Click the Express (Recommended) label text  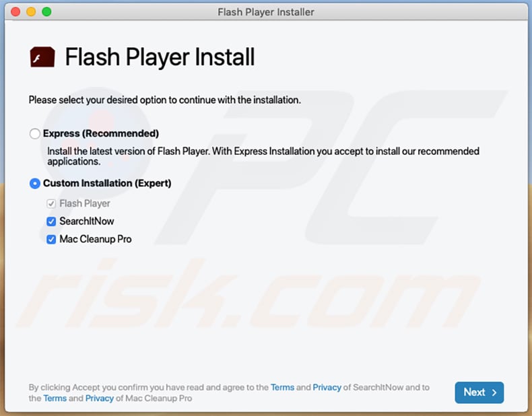[101, 133]
